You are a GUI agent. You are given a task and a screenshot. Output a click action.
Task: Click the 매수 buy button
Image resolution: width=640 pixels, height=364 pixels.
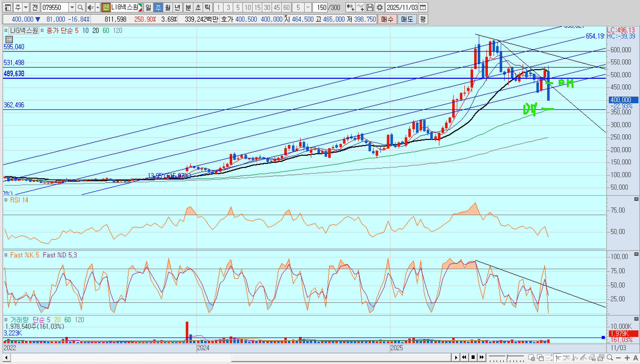[387, 19]
